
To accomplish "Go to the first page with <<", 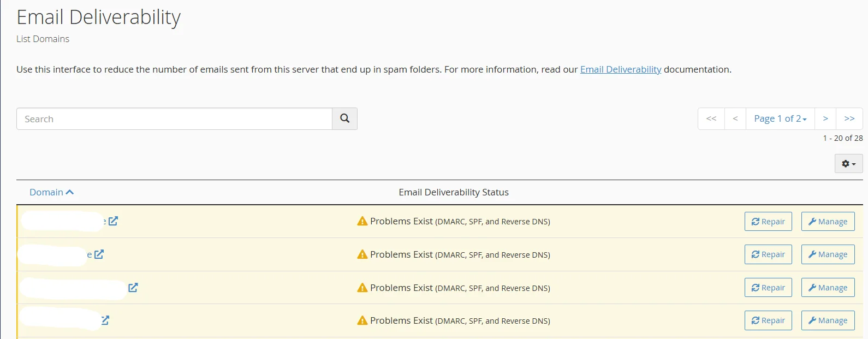I will point(711,118).
